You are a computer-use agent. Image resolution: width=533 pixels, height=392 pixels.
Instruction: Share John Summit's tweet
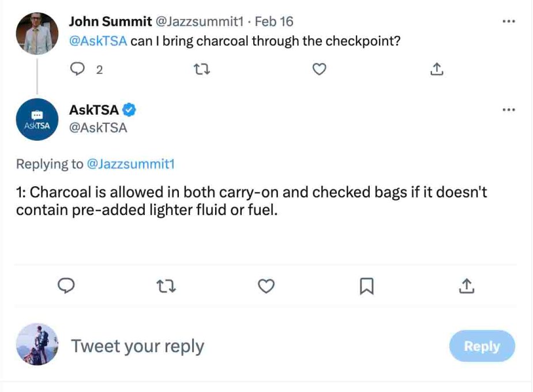click(437, 69)
